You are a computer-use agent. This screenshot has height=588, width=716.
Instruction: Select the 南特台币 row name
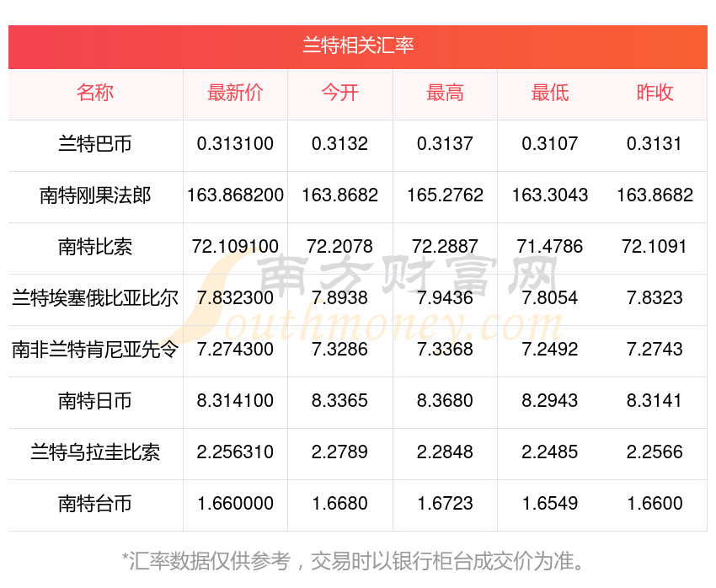[x=95, y=504]
